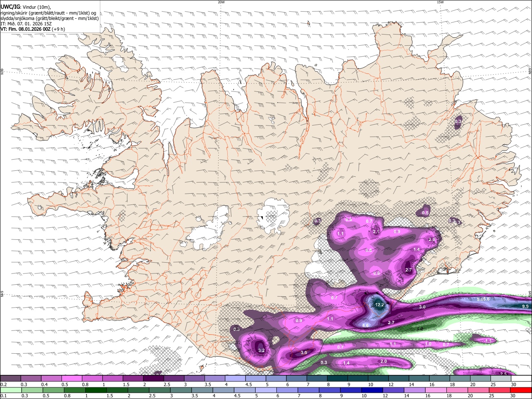Select the pale gray 25–30 swatch in top legend
Image resolution: width=532 pixels, height=399 pixels.
501,379
